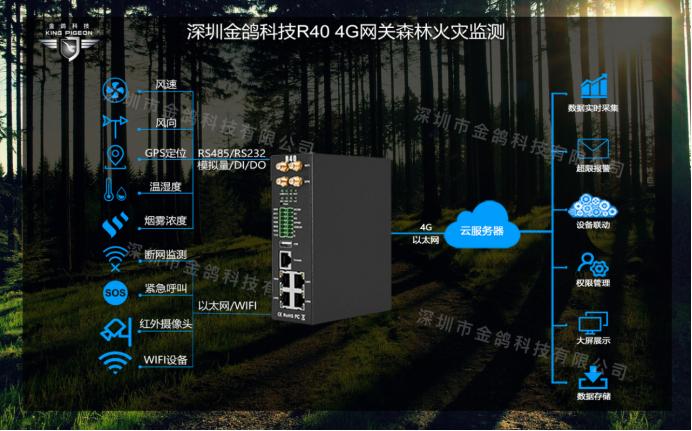Click the large screen display monitor icon

594,323
